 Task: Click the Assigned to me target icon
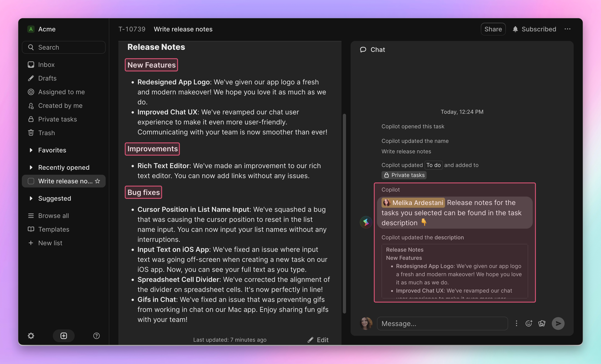point(31,92)
